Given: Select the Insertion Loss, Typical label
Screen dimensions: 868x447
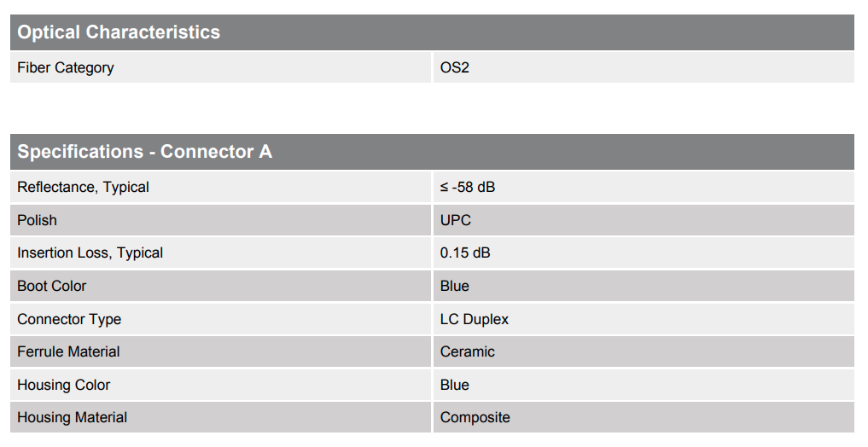Looking at the screenshot, I should [90, 253].
